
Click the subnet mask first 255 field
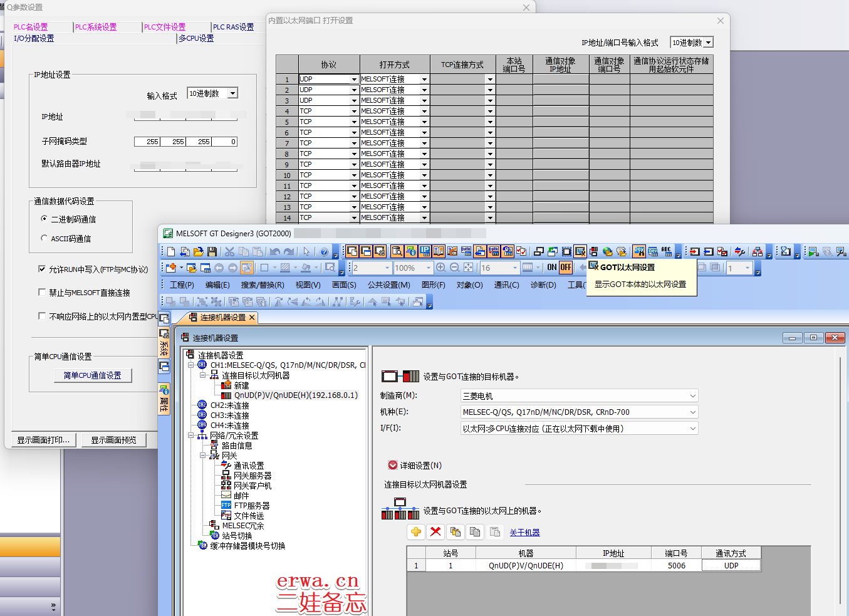point(147,142)
